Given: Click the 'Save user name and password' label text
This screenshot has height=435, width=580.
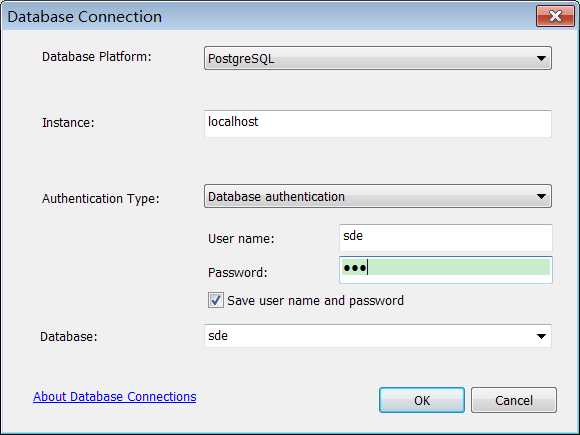Looking at the screenshot, I should tap(316, 300).
